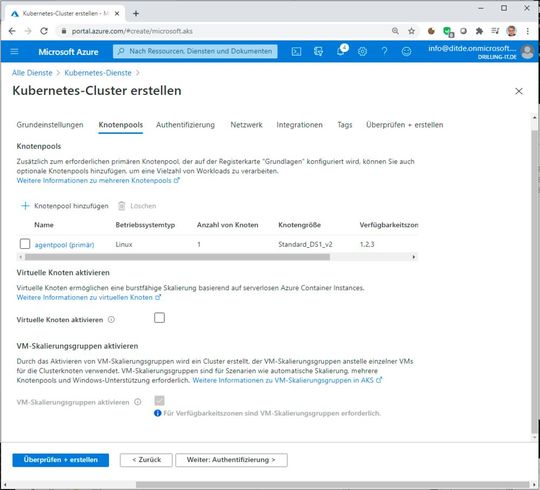This screenshot has width=540, height=490.
Task: Click the Zurück button
Action: [146, 460]
